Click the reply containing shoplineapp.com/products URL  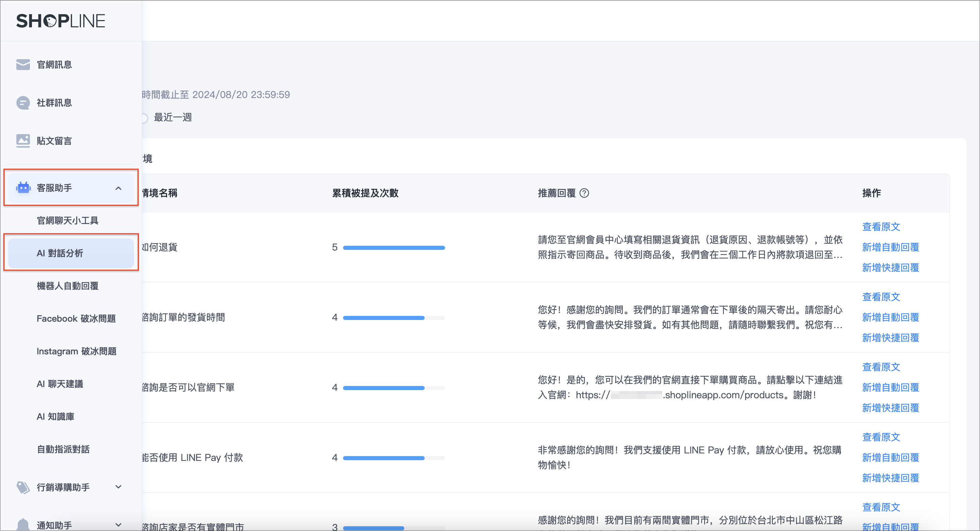coord(690,387)
